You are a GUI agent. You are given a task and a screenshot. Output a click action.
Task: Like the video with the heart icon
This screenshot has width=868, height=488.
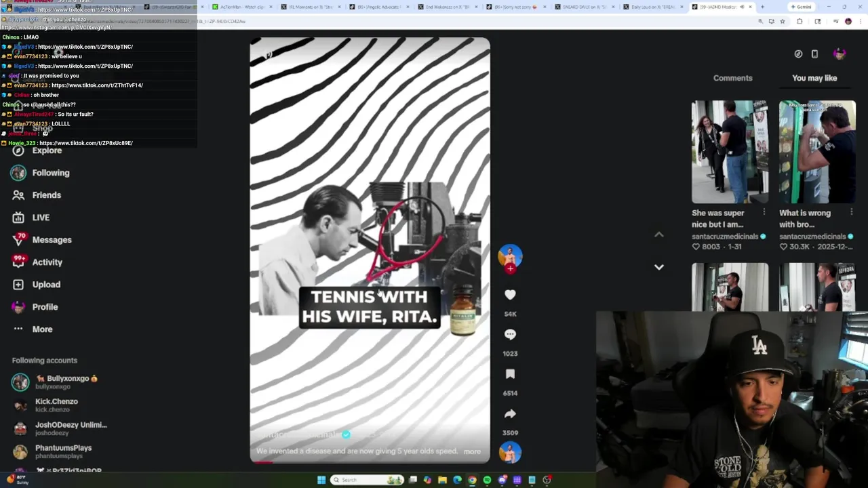(510, 295)
